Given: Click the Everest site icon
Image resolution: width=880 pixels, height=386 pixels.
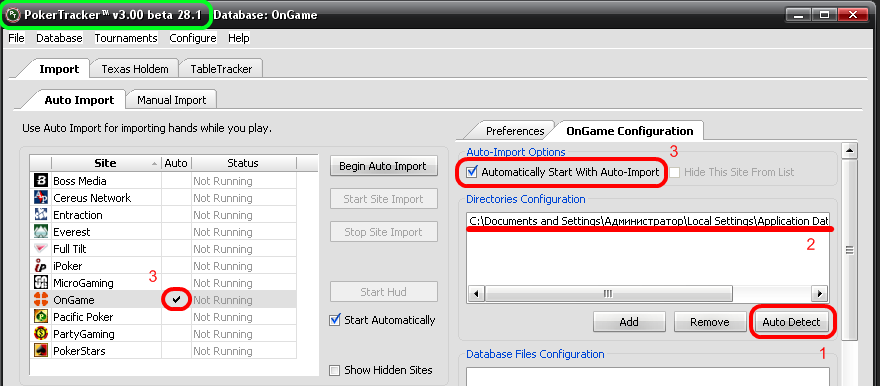Looking at the screenshot, I should click(x=41, y=232).
